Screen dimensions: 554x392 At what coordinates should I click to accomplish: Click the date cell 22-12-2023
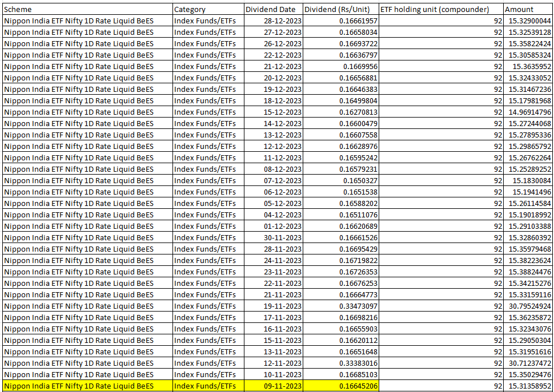click(274, 55)
